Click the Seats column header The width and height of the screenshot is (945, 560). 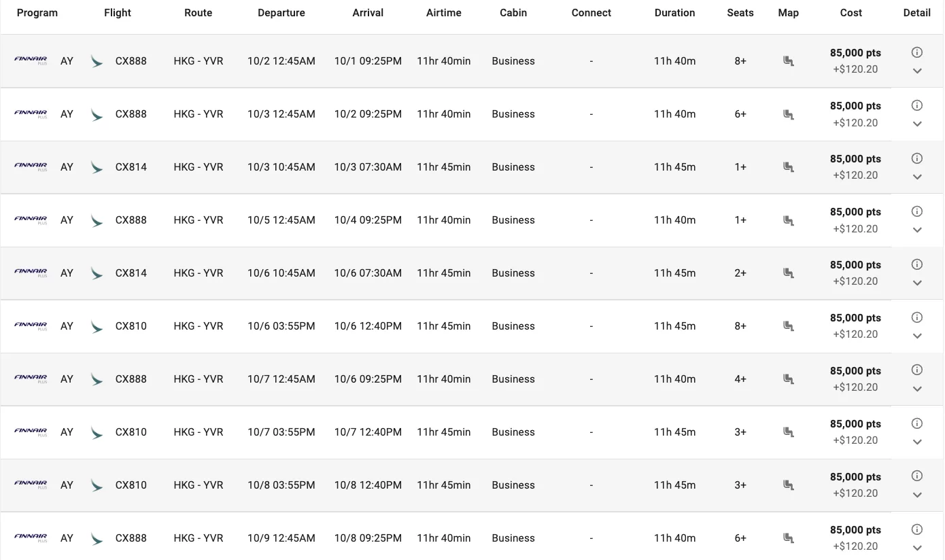(740, 13)
